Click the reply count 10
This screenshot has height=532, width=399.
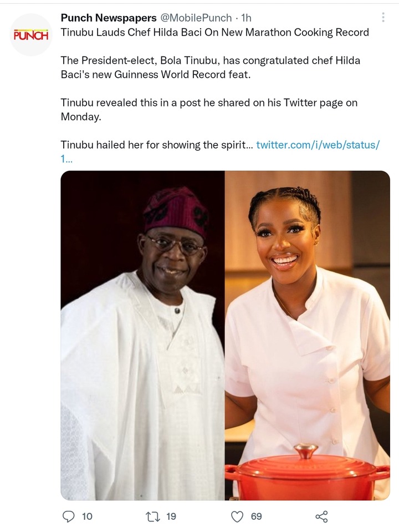[x=87, y=516]
